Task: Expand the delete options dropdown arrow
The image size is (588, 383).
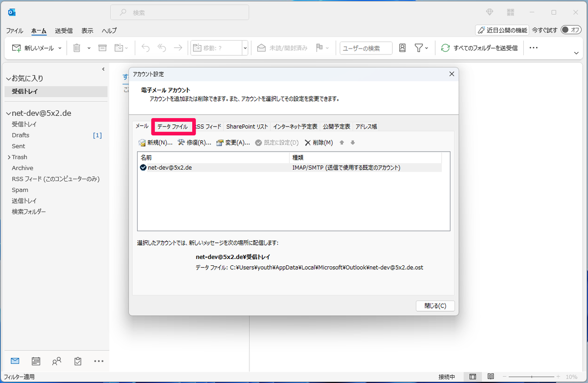Action: (89, 48)
